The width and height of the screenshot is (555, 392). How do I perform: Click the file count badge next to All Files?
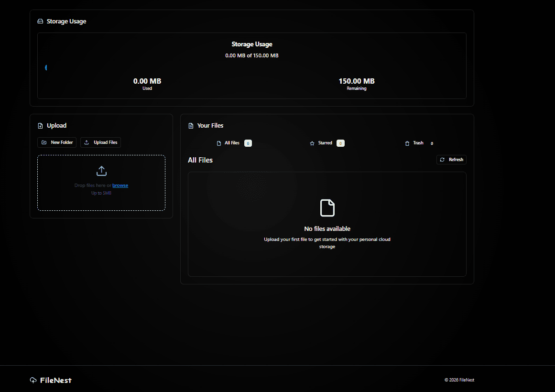[x=248, y=142]
